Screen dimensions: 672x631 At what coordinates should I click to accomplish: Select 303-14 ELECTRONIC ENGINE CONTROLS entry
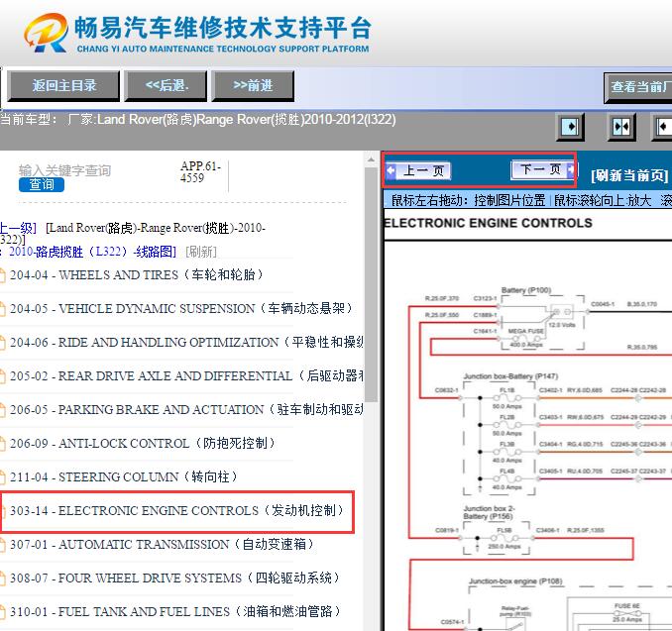pyautogui.click(x=176, y=510)
